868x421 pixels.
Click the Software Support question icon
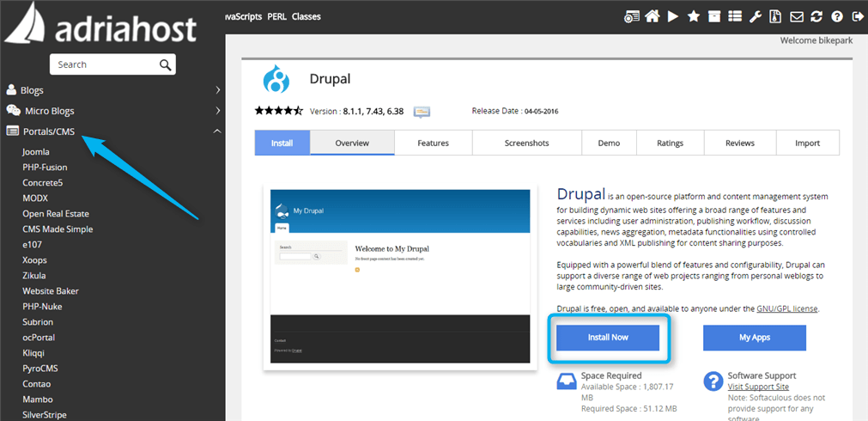pos(713,381)
